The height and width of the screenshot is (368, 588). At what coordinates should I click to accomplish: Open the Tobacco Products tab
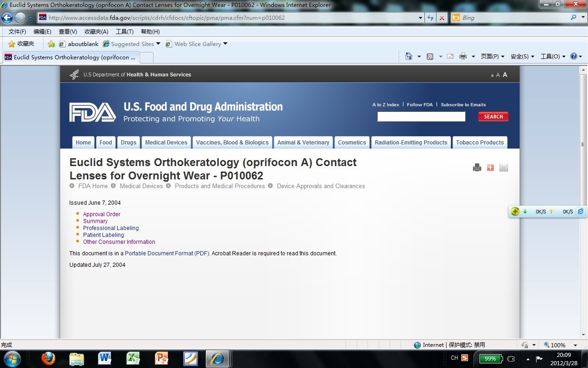pos(480,143)
